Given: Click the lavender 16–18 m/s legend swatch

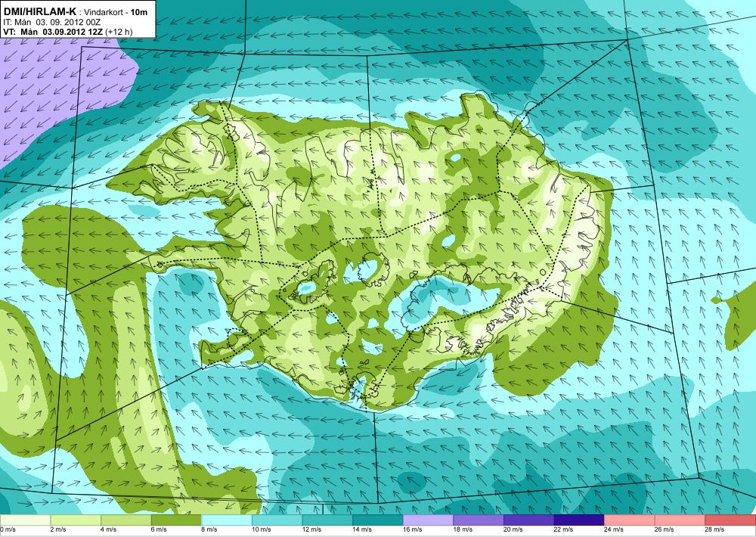Looking at the screenshot, I should (x=428, y=520).
